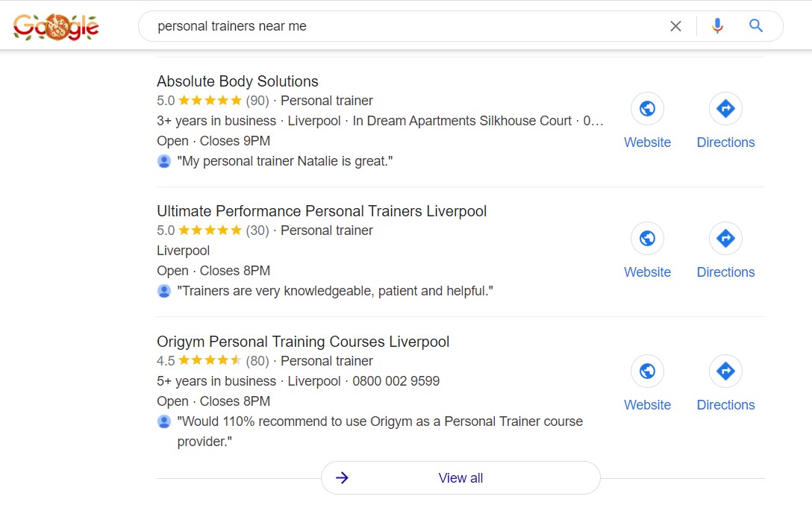Click the microphone icon to search by voice

click(717, 25)
